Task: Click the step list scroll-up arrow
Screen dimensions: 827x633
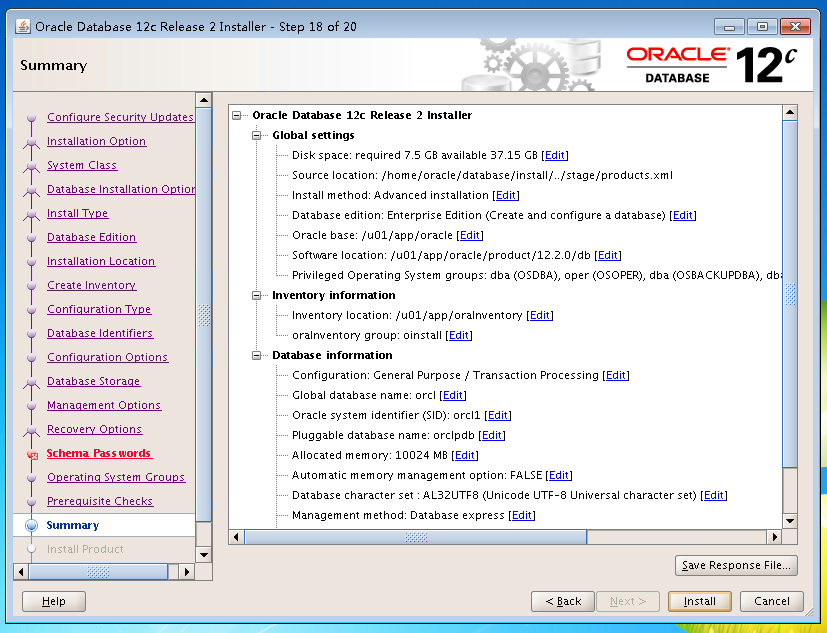Action: [x=204, y=100]
